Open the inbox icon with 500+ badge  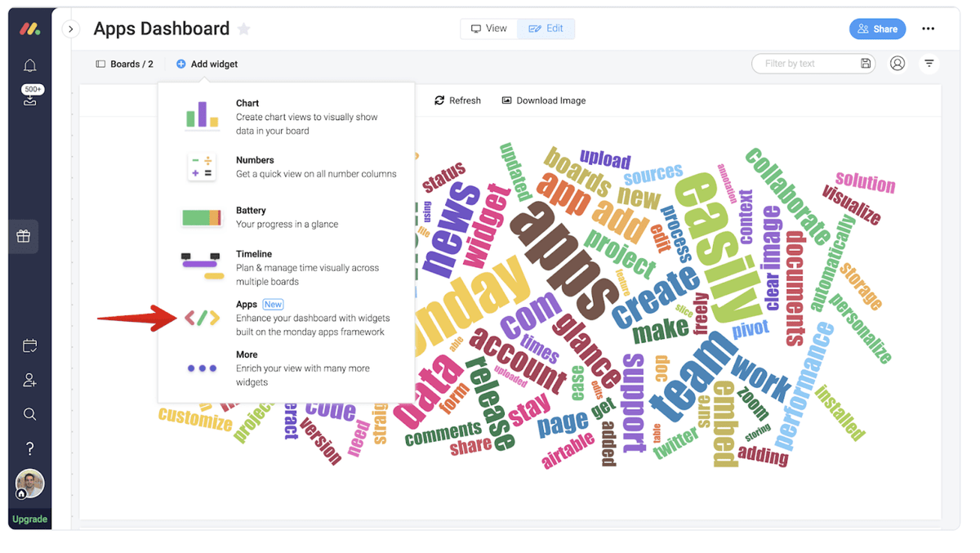click(30, 96)
